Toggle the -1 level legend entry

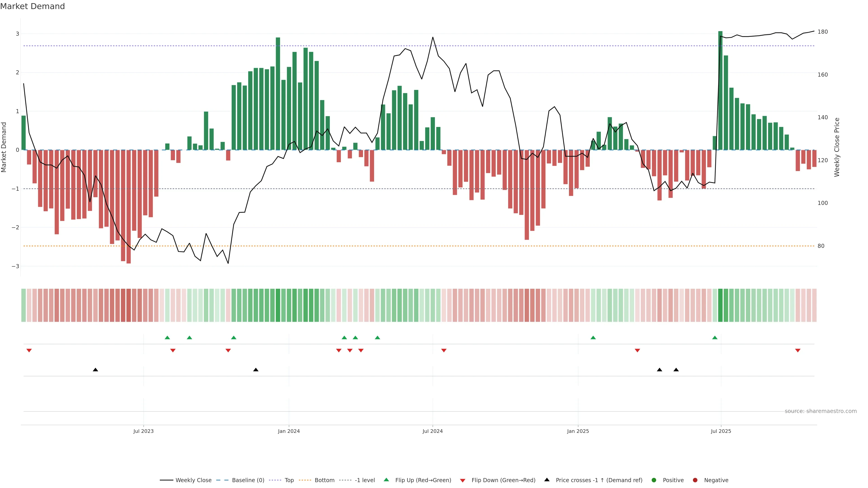(365, 480)
